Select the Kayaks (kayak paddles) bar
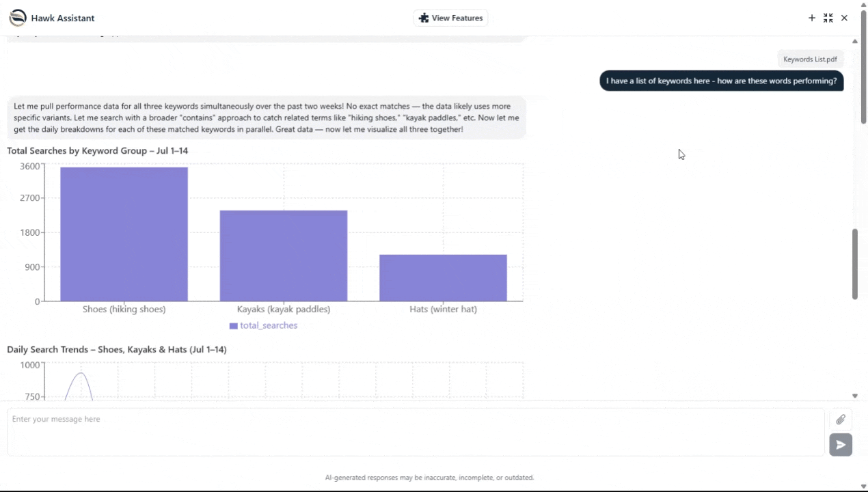The width and height of the screenshot is (868, 492). (x=284, y=256)
